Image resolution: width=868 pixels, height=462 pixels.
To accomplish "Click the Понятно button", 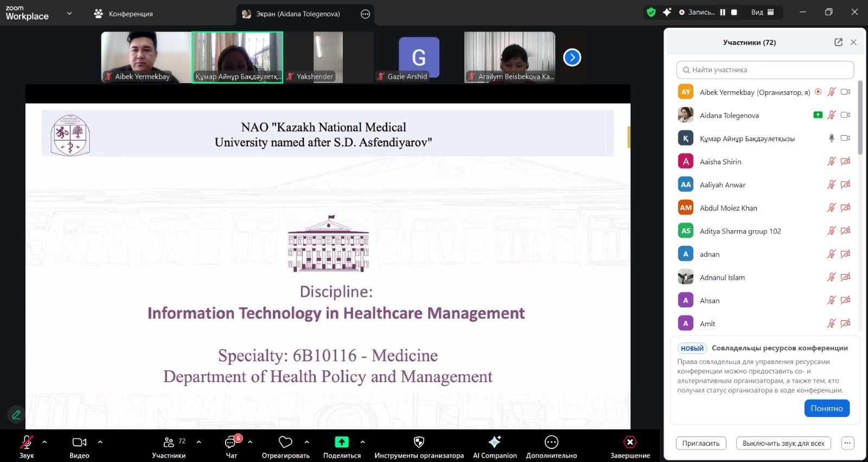I will (826, 408).
